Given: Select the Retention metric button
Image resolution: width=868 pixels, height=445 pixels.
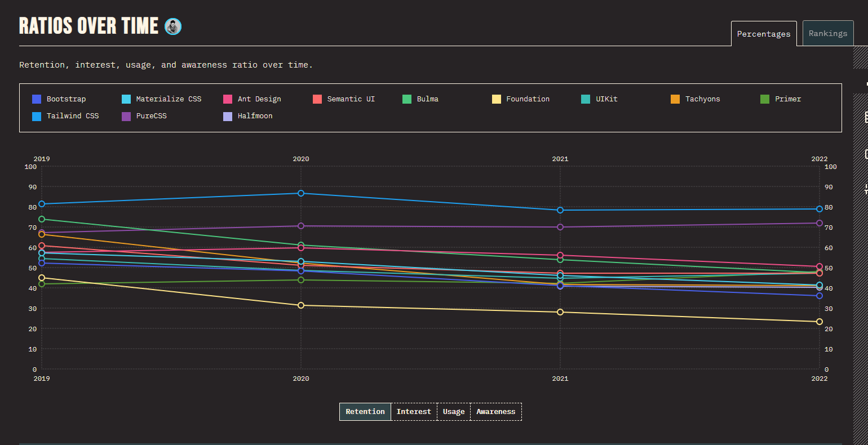Looking at the screenshot, I should (365, 412).
